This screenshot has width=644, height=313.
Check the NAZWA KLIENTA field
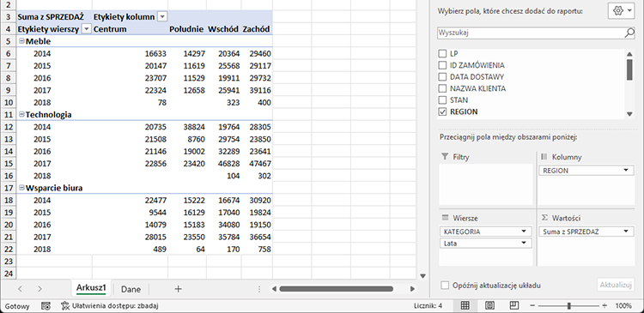pos(442,88)
